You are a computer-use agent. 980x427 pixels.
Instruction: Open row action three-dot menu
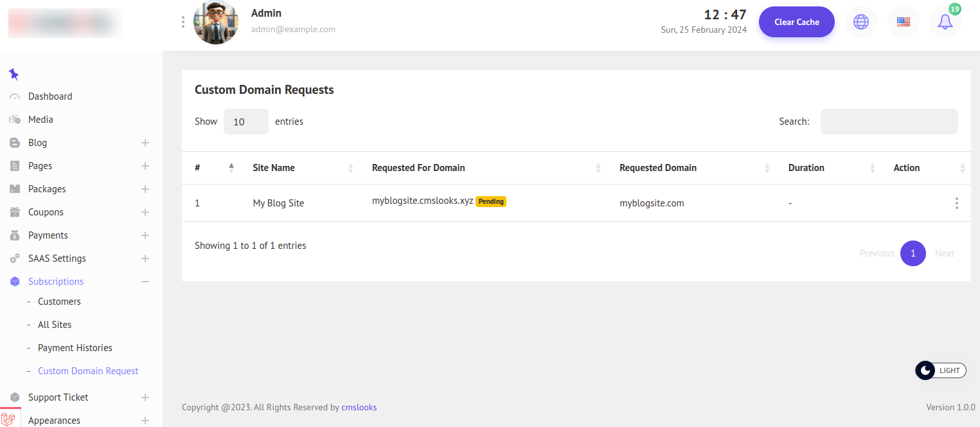956,203
